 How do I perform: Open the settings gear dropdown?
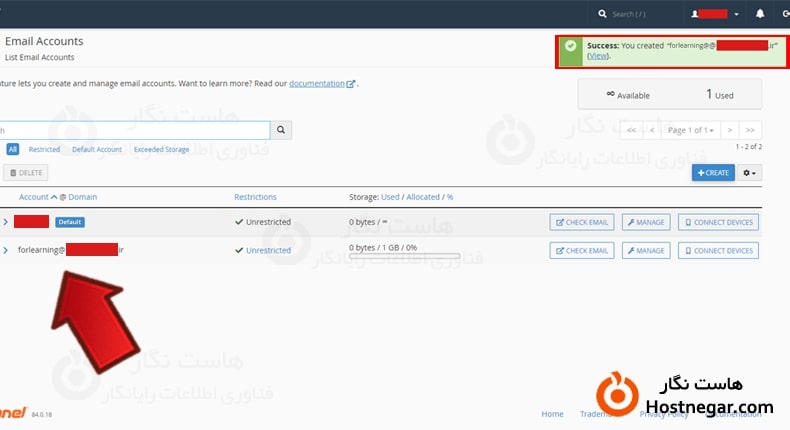[x=750, y=173]
